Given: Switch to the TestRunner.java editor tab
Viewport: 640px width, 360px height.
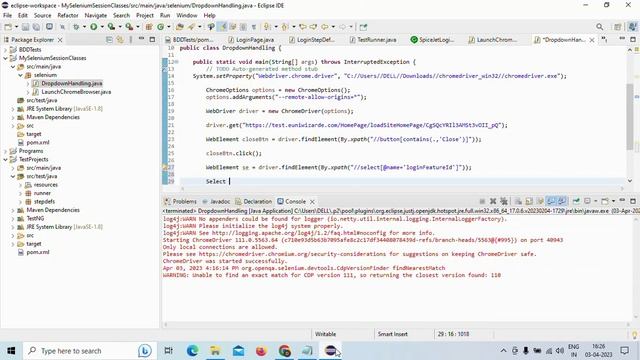Looking at the screenshot, I should [373, 40].
